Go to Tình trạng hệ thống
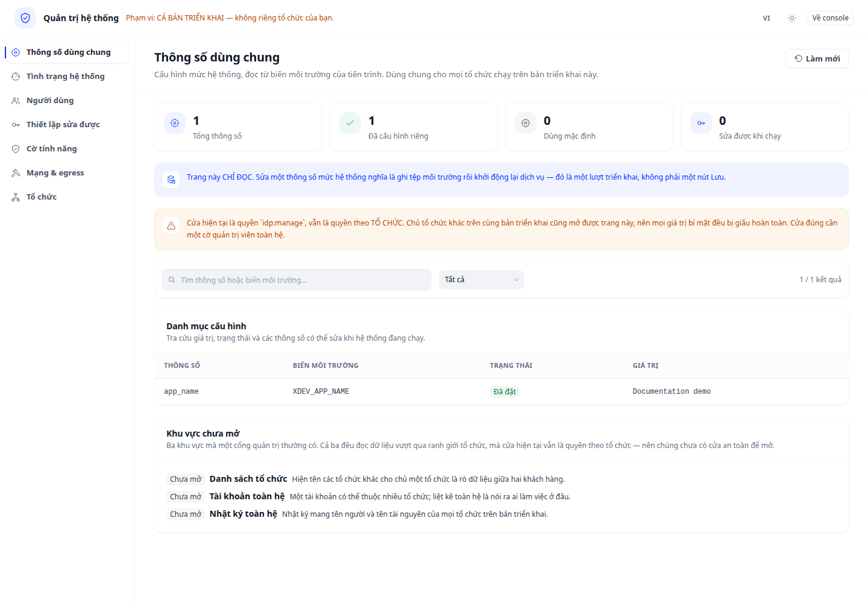The width and height of the screenshot is (868, 603). [68, 77]
